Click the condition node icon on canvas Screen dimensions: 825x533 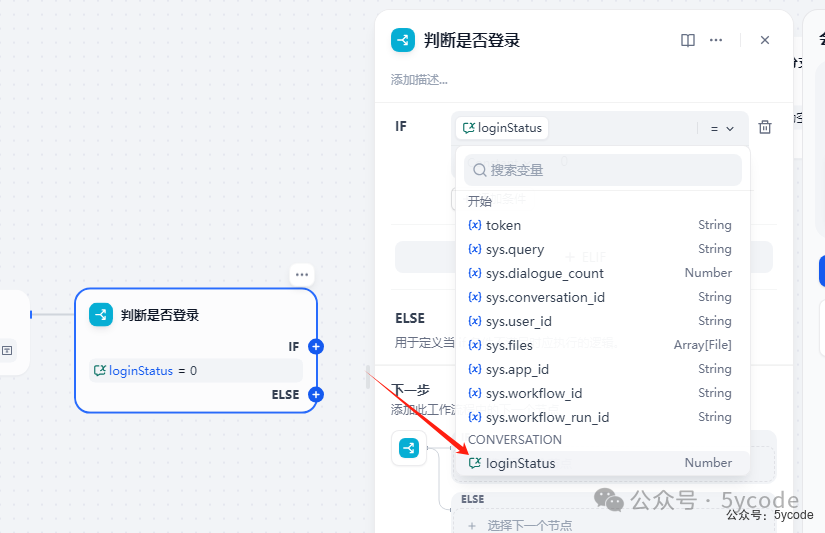tap(101, 315)
